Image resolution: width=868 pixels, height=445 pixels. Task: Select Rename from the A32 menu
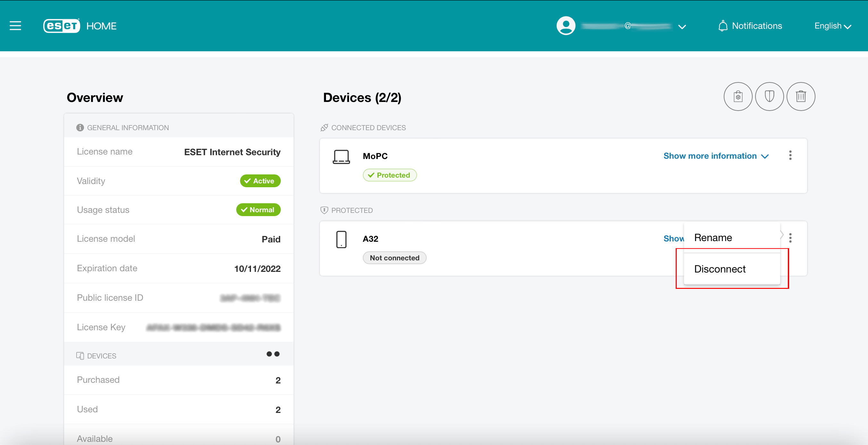[x=732, y=238]
